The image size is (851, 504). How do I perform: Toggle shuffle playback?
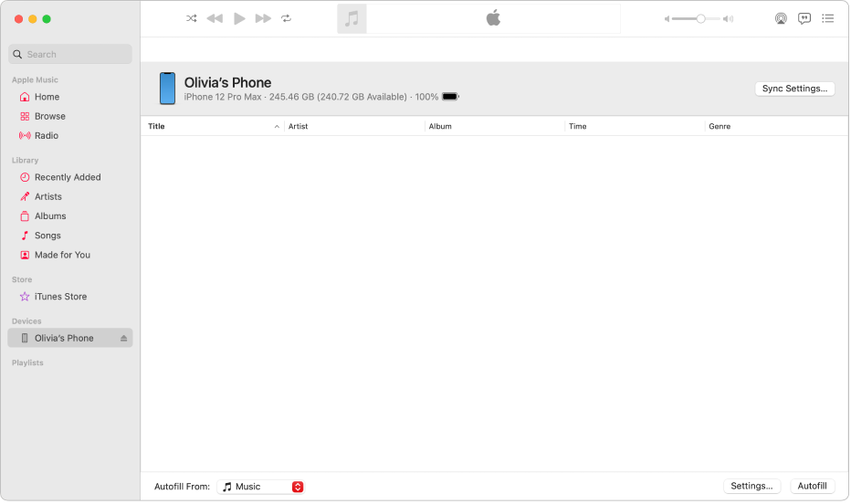pyautogui.click(x=192, y=18)
